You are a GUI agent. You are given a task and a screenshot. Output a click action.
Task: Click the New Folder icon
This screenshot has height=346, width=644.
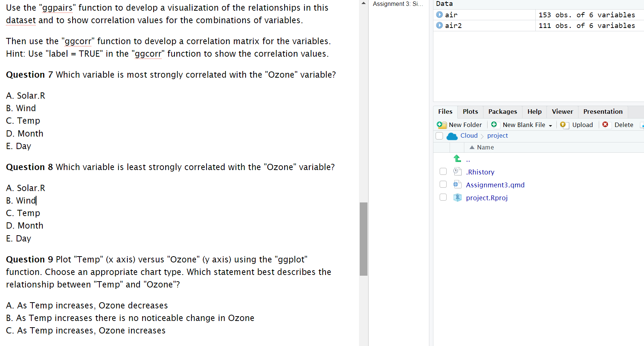[441, 125]
